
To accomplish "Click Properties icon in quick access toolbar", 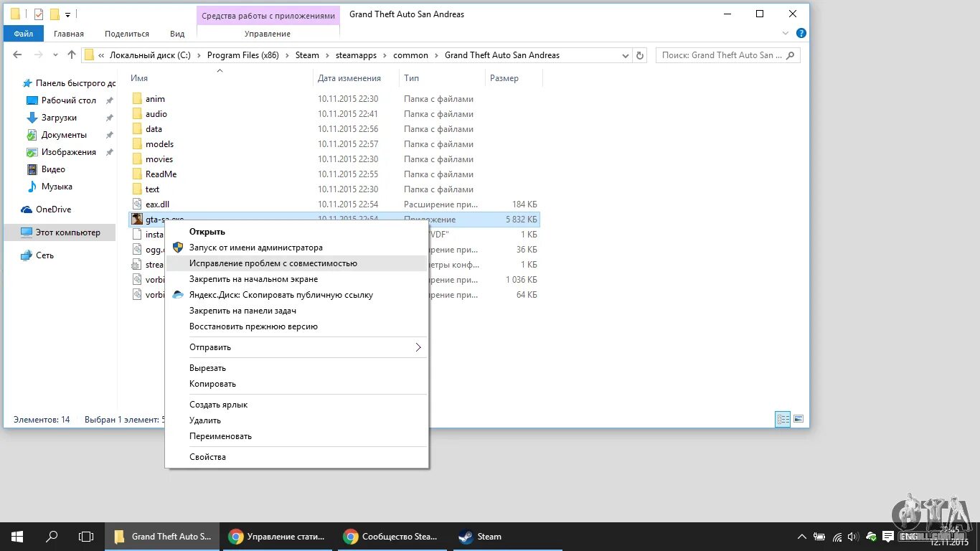I will coord(38,14).
